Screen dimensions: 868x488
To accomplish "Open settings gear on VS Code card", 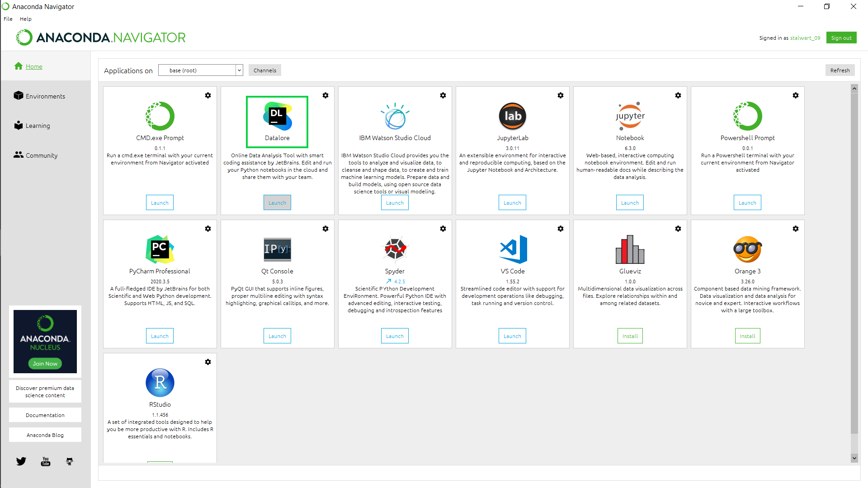I will [561, 229].
